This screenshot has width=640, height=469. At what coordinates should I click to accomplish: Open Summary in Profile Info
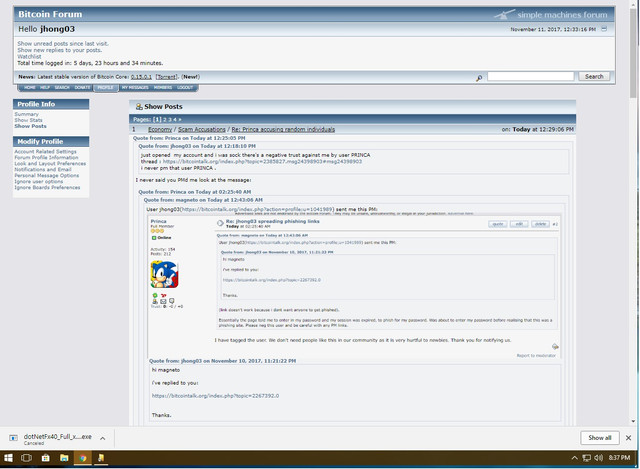pyautogui.click(x=27, y=114)
